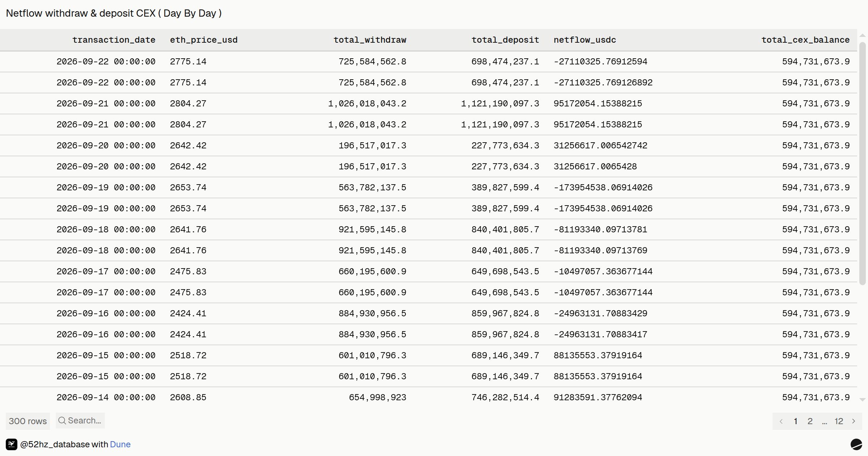
Task: Select netflow value 91283591.37762094
Action: click(598, 397)
